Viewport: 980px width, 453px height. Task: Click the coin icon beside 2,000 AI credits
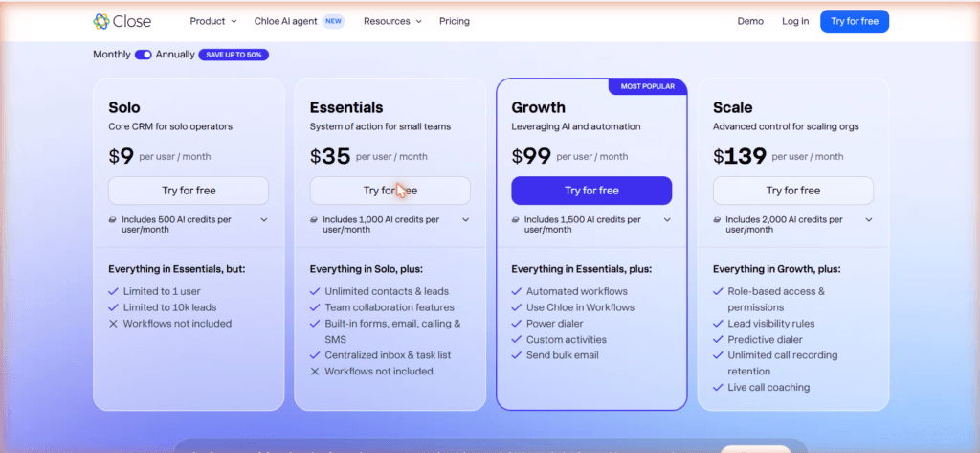(x=718, y=220)
